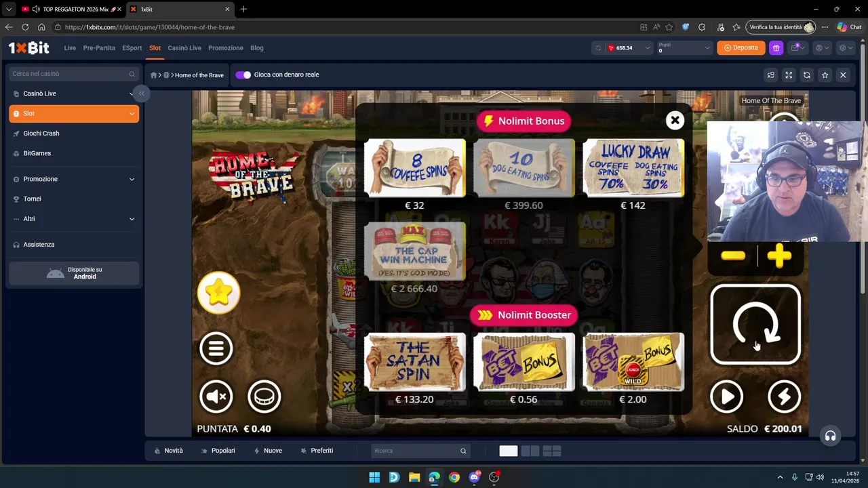Viewport: 868px width, 488px height.
Task: Open the Live menu item
Action: tap(70, 48)
